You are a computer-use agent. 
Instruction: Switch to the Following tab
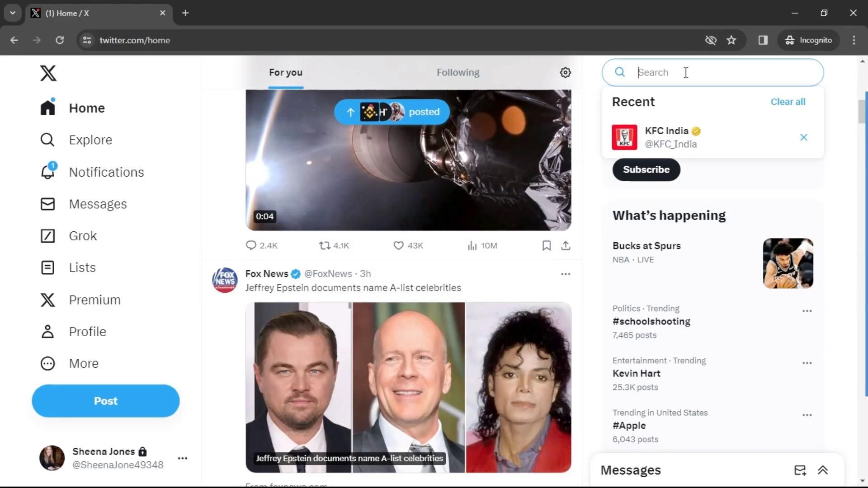point(458,72)
